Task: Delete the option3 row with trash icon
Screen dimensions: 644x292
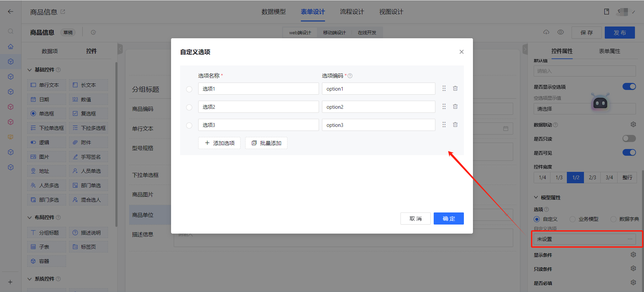Action: pos(455,125)
